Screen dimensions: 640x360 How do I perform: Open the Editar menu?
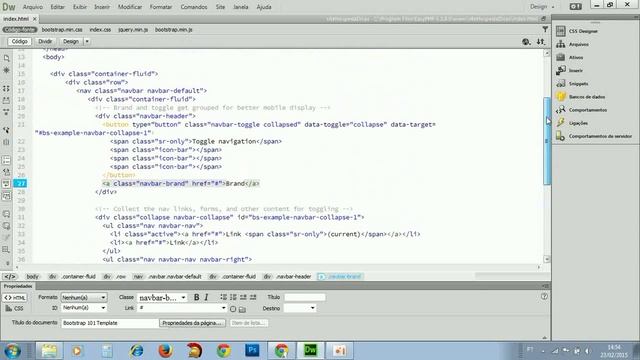(x=57, y=7)
